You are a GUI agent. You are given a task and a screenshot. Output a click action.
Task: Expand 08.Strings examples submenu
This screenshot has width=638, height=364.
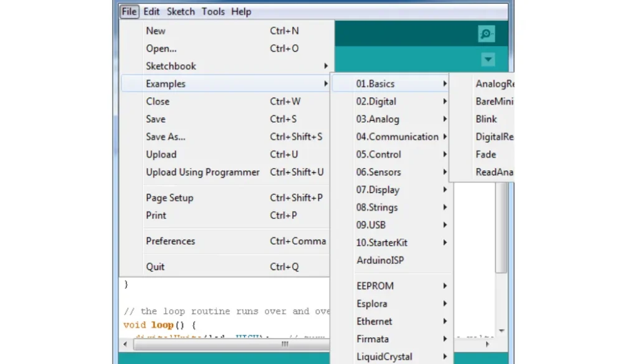click(x=391, y=207)
